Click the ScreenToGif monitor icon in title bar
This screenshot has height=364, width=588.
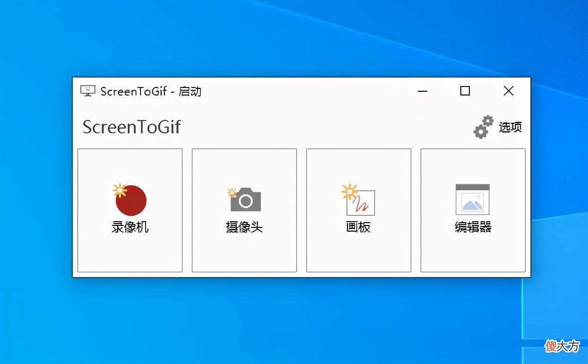[88, 91]
